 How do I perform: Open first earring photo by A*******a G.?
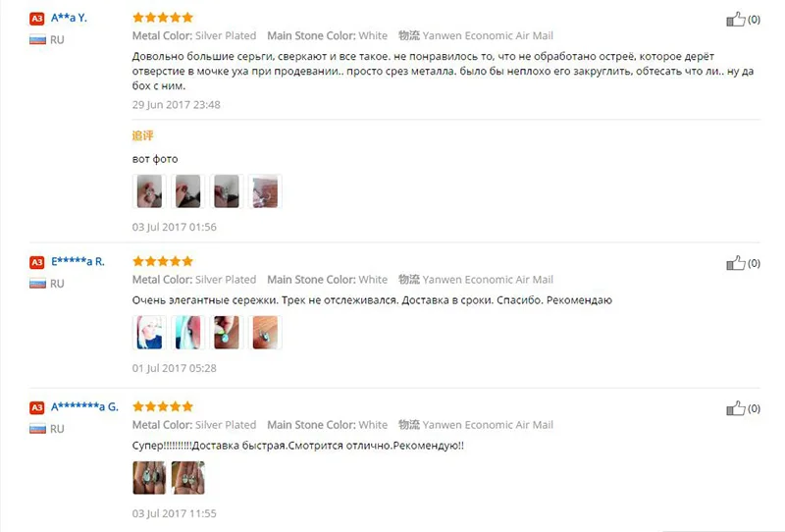[x=149, y=477]
